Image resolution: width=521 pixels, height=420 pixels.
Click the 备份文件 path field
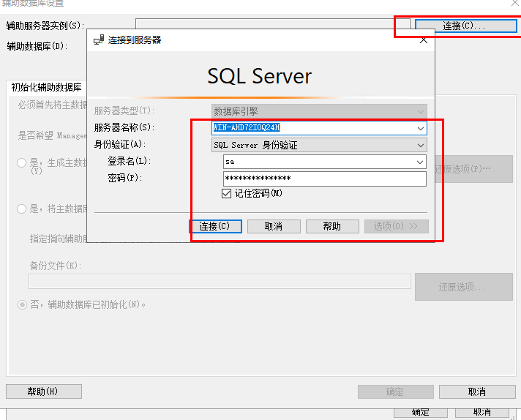(220, 282)
